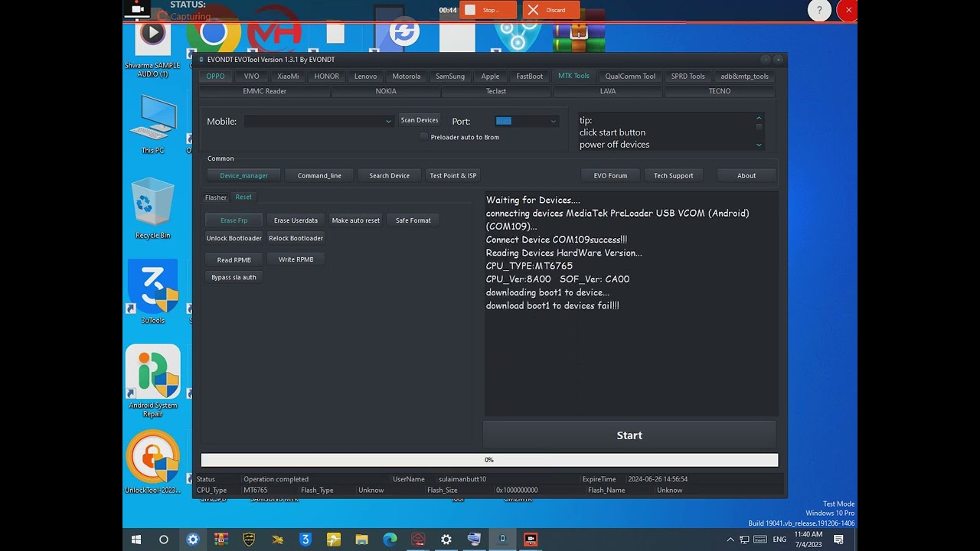
Task: Click the Safe Format button
Action: [413, 220]
